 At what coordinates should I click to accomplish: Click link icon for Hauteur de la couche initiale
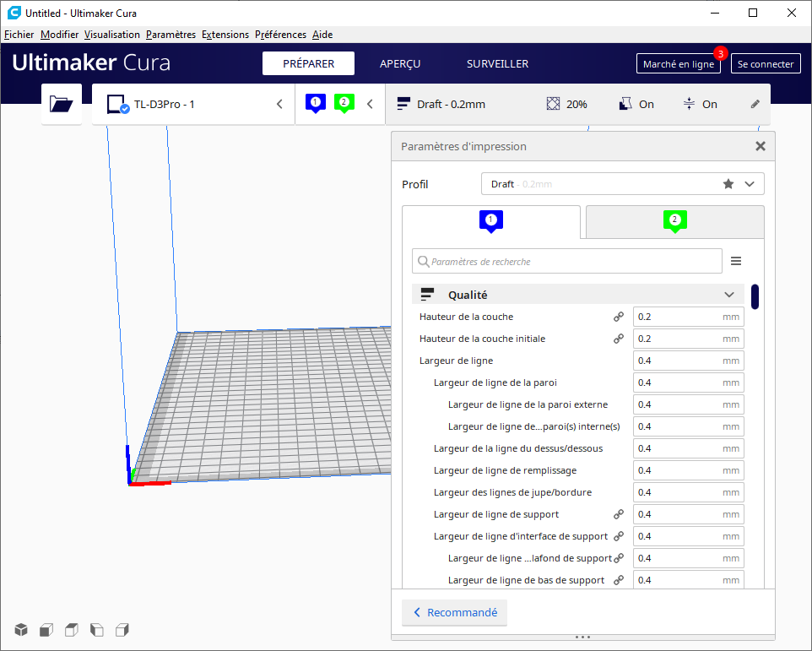click(619, 339)
